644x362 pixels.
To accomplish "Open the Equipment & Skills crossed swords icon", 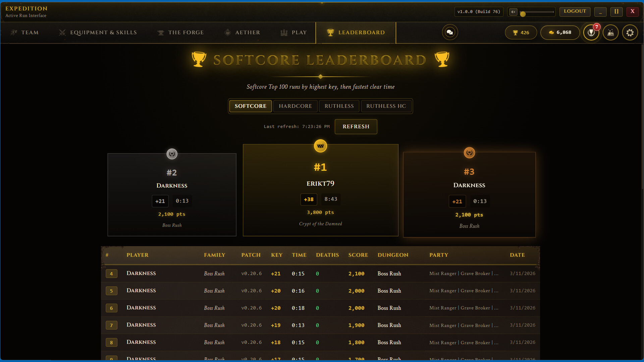I will click(x=62, y=33).
